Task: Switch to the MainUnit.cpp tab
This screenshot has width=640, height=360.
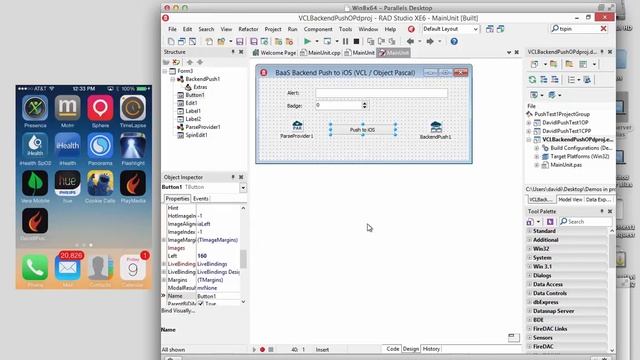Action: click(x=320, y=53)
